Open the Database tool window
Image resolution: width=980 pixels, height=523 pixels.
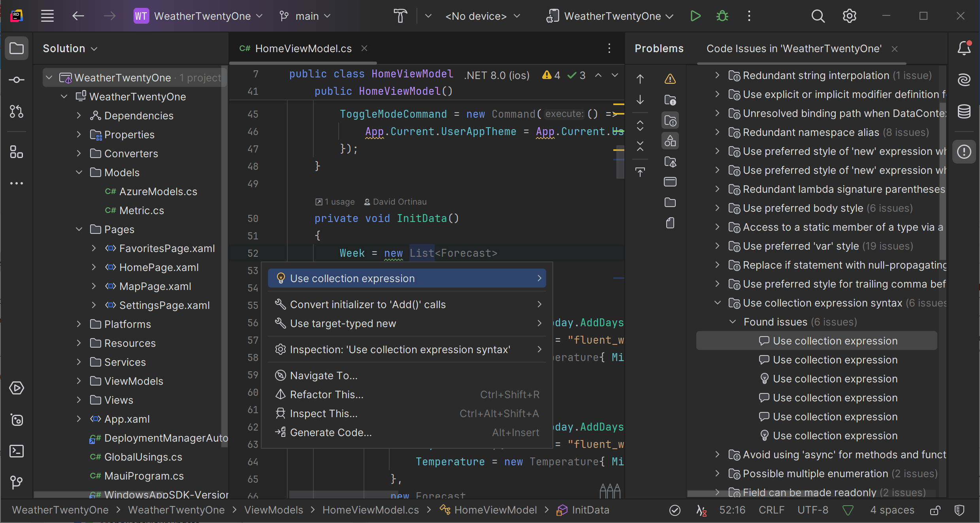(x=964, y=112)
